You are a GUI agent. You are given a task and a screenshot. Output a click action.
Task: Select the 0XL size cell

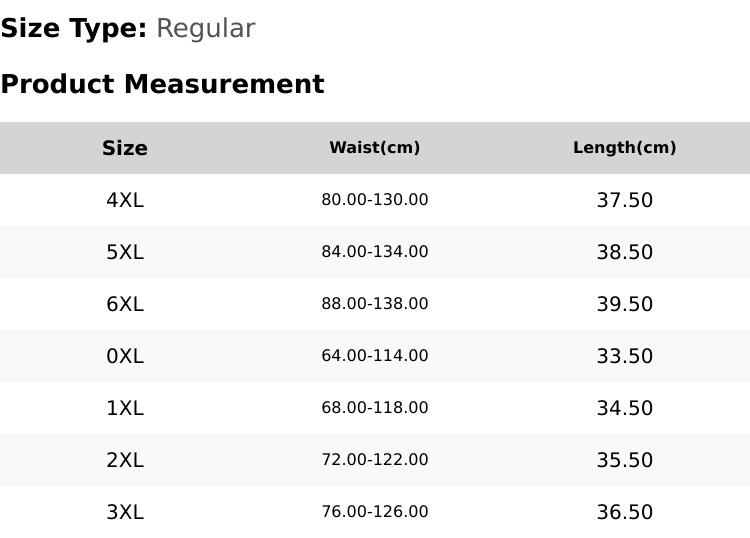pos(125,356)
